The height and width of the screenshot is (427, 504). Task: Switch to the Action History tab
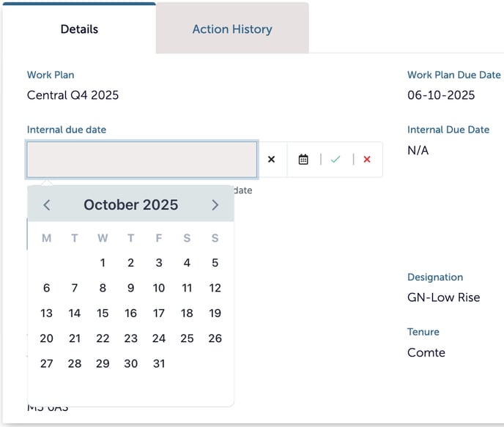point(231,29)
